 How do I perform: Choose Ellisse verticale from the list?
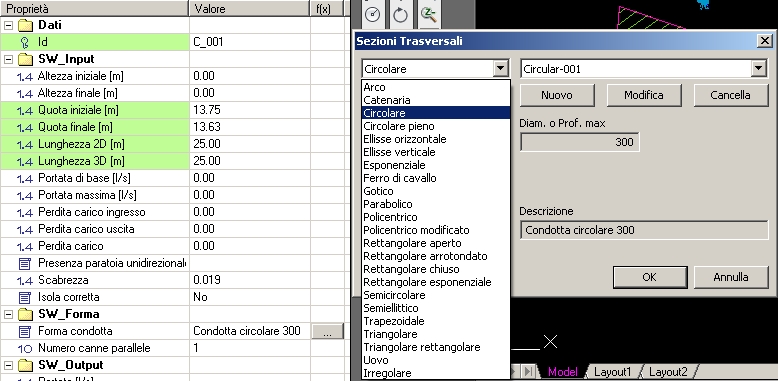pyautogui.click(x=436, y=152)
